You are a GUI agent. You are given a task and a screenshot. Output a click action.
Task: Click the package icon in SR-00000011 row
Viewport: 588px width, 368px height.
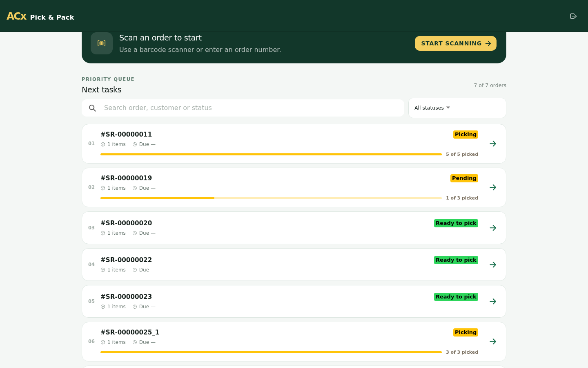pyautogui.click(x=103, y=144)
